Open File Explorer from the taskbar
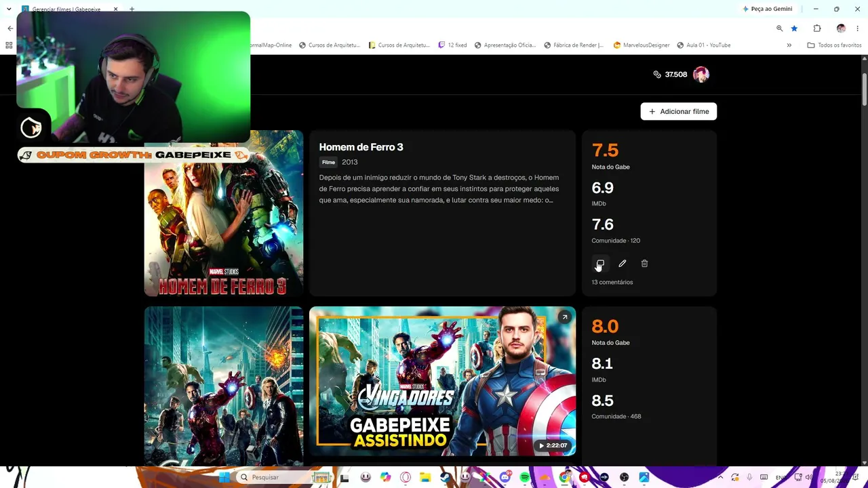This screenshot has height=488, width=868. click(425, 477)
